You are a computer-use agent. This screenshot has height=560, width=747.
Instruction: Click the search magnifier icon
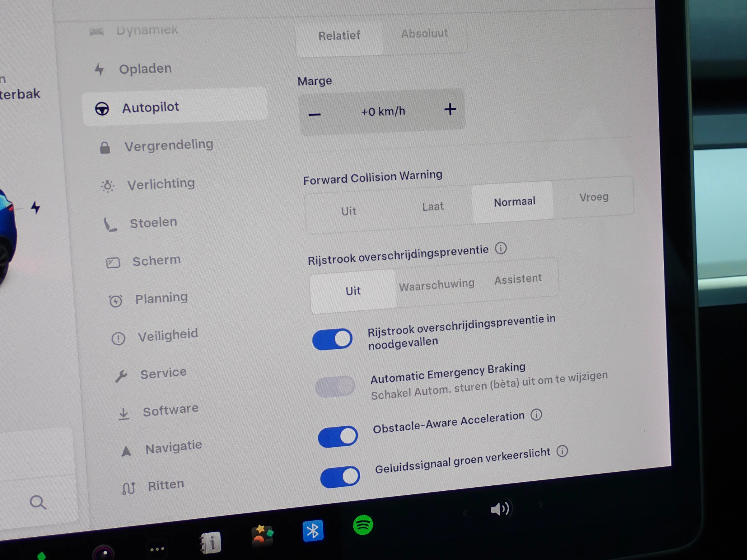[x=38, y=502]
